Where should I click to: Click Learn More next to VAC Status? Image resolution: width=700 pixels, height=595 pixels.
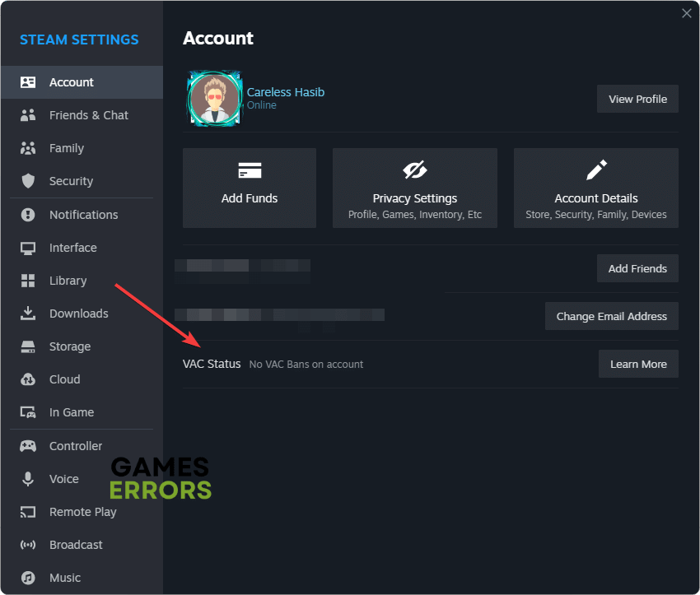pyautogui.click(x=638, y=364)
